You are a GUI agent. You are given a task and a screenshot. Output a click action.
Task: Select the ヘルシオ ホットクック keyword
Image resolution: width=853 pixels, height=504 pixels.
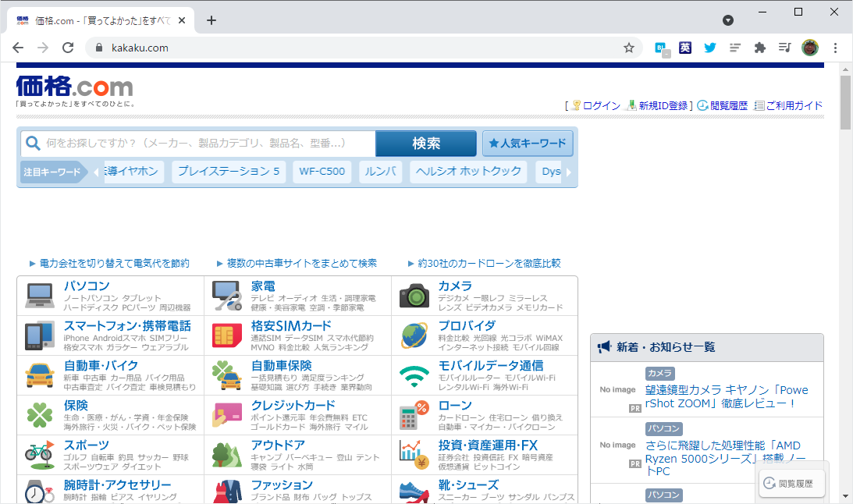468,172
